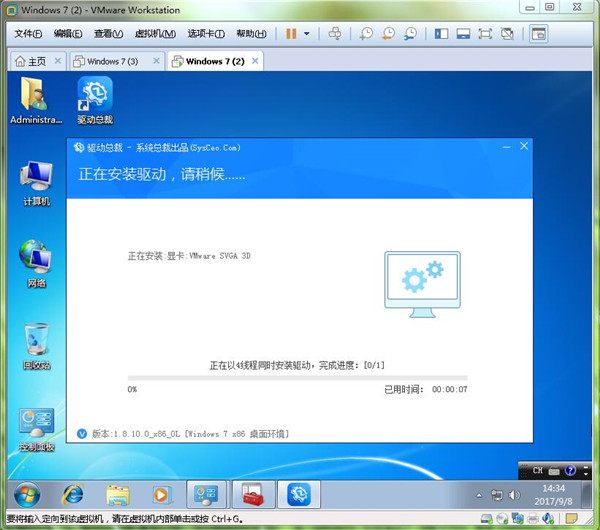This screenshot has width=600, height=530.
Task: Click the version info V icon
Action: 82,434
